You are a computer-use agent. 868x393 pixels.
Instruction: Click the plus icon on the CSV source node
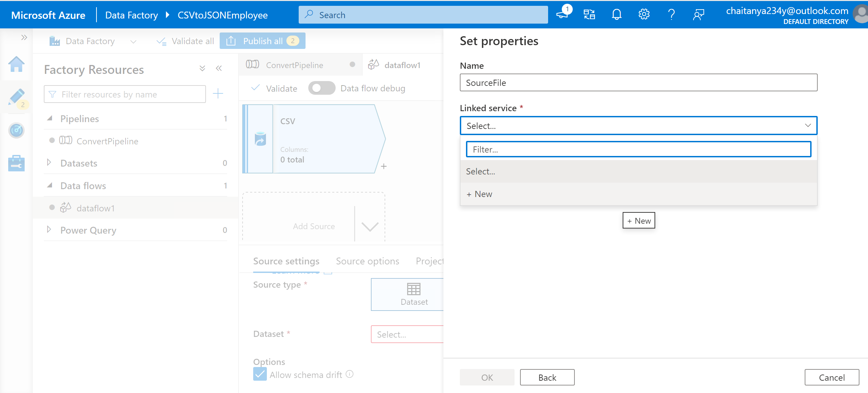point(384,166)
